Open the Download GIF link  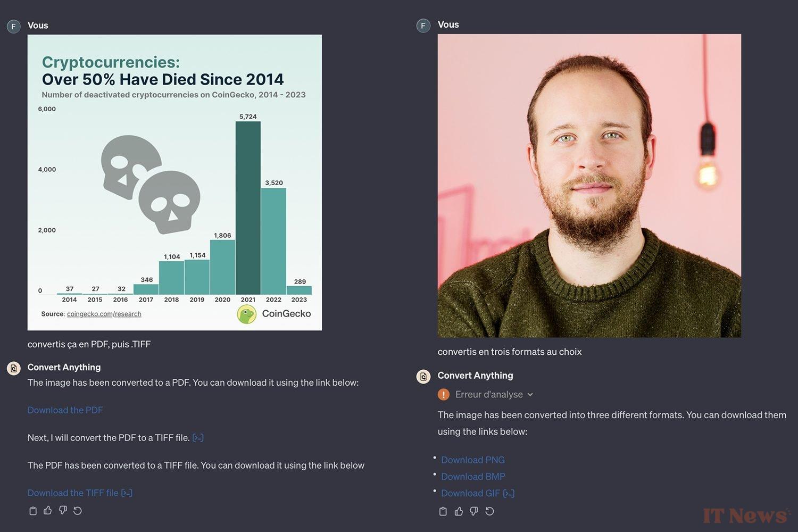point(471,494)
